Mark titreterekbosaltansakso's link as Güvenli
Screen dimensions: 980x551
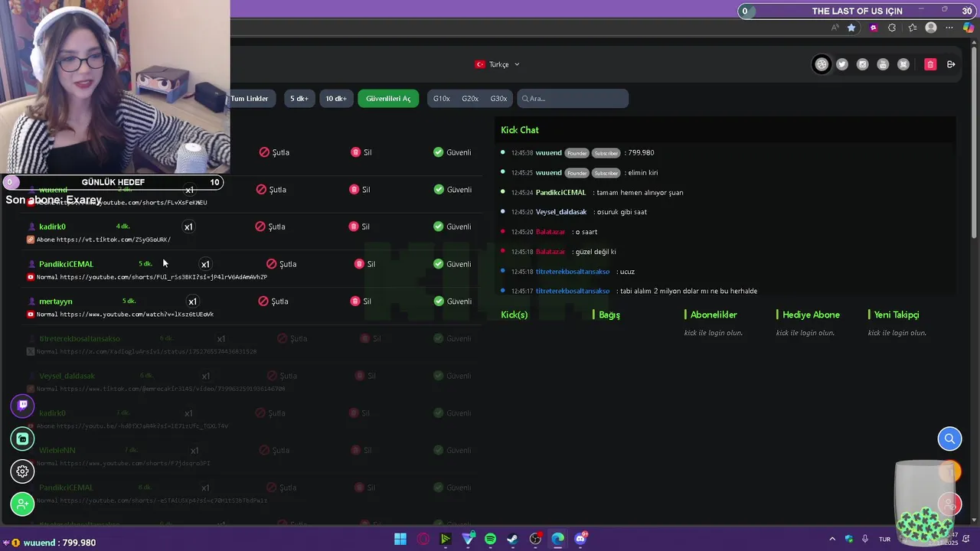click(x=452, y=339)
